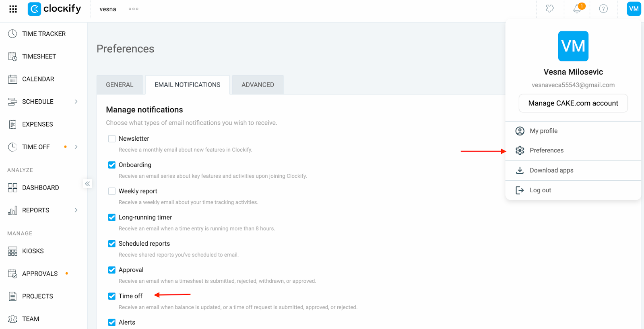
Task: Open KIOSKS in sidebar
Action: [x=33, y=251]
